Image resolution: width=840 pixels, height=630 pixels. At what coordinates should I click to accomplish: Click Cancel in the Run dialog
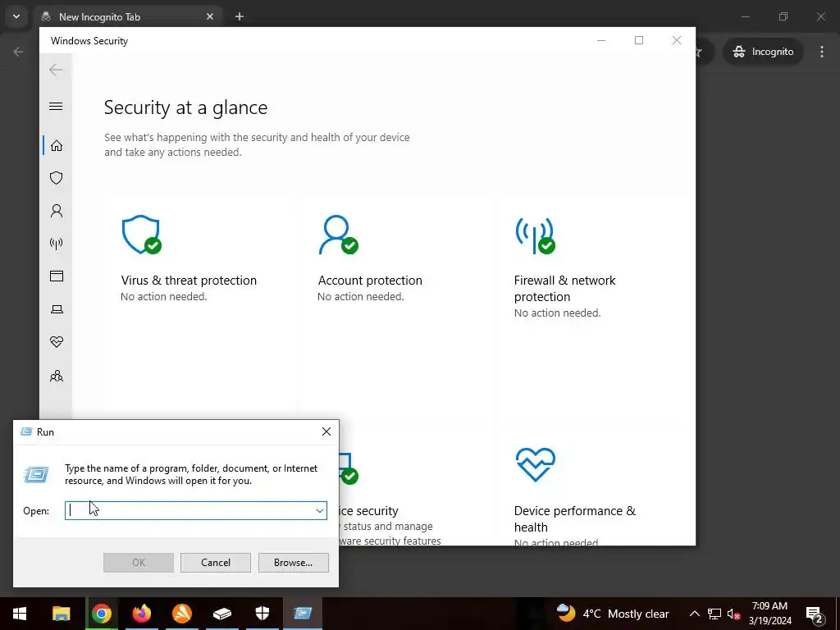pos(216,563)
